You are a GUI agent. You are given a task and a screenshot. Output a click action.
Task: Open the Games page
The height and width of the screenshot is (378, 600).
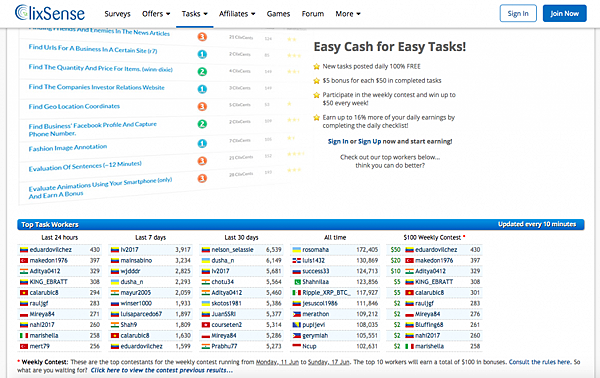(278, 14)
